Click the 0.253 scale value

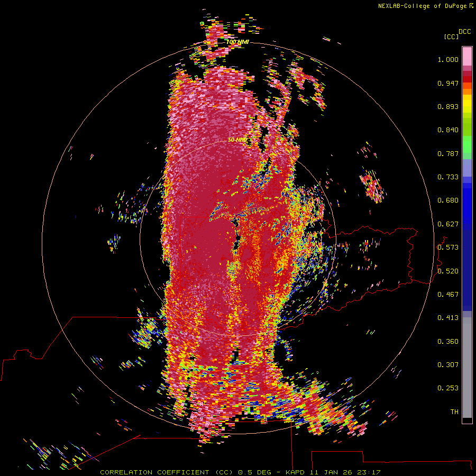[x=448, y=388]
